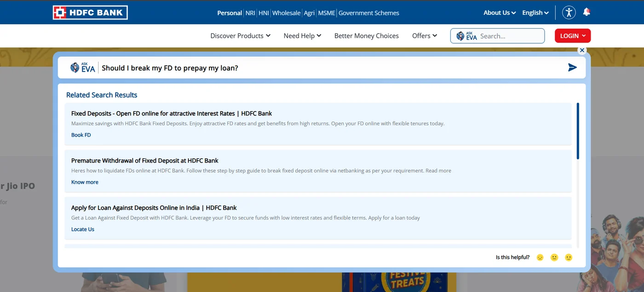Click the Ask EVA search field in header
The image size is (644, 292).
[x=497, y=36]
